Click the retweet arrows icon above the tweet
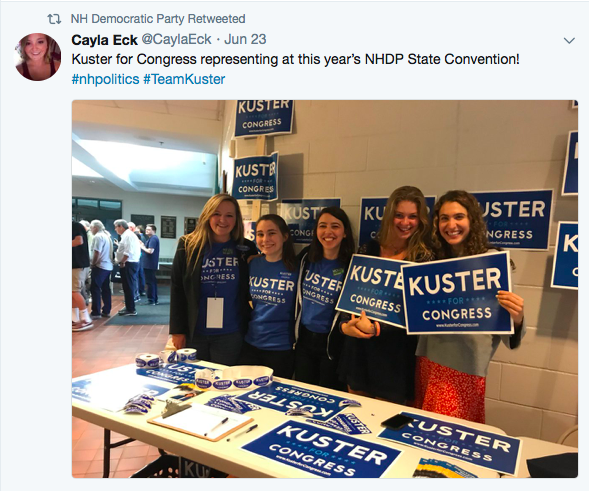Viewport: 589px width, 491px height. coord(54,19)
